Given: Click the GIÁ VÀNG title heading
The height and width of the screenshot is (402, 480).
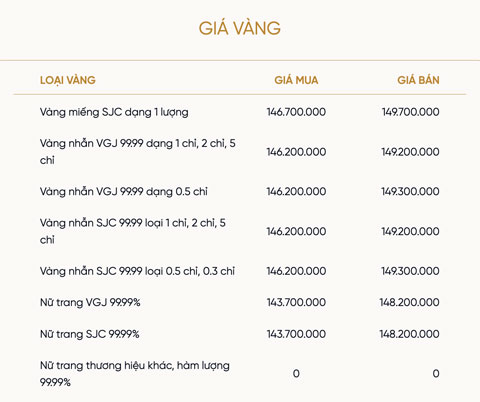Looking at the screenshot, I should pos(240,28).
